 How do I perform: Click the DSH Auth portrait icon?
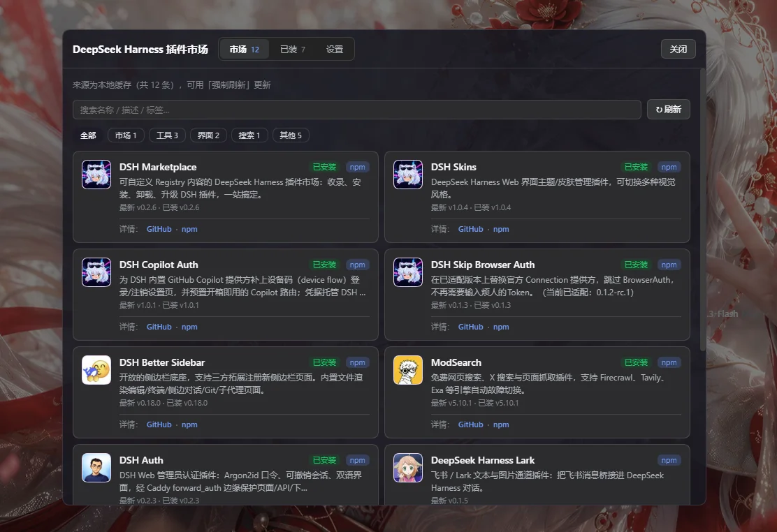click(96, 468)
